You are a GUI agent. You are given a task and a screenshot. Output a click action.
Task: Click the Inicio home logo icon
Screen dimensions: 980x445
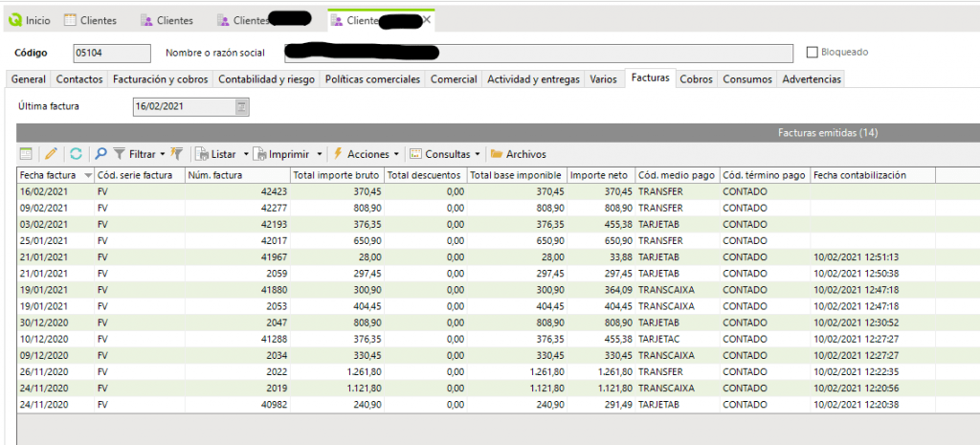(15, 21)
